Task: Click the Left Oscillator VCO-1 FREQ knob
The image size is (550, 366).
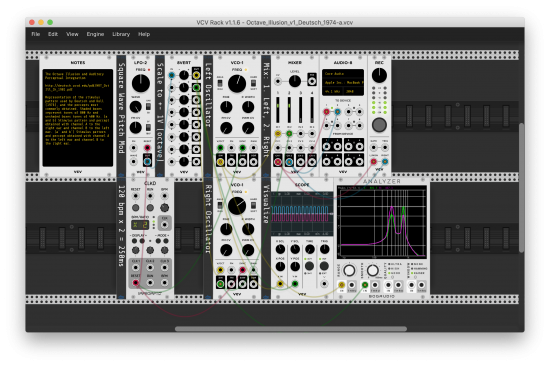Action: tap(237, 84)
